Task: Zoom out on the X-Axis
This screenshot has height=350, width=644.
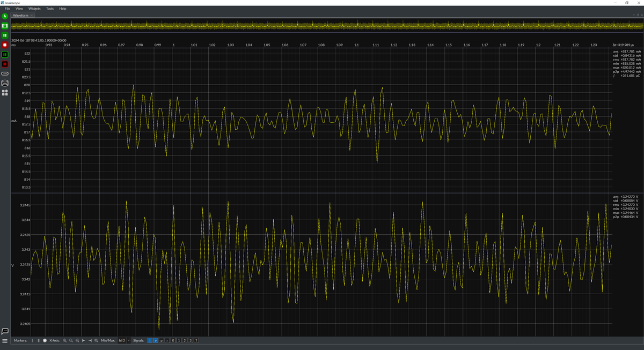Action: (71, 340)
